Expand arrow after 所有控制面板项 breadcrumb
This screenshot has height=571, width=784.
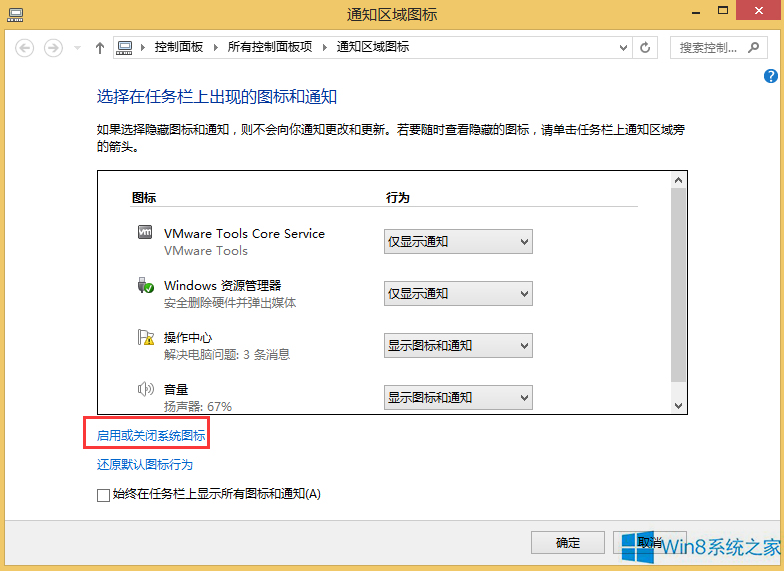(325, 48)
